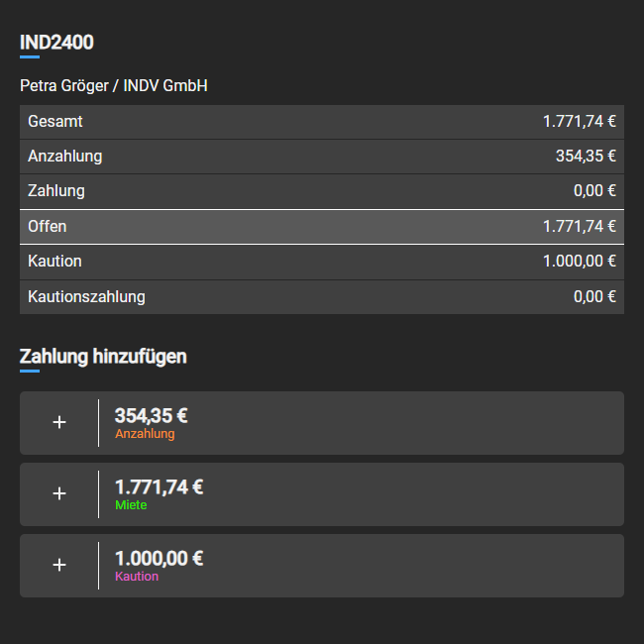
Task: Click the plus icon for Miete payment
Action: pos(59,494)
